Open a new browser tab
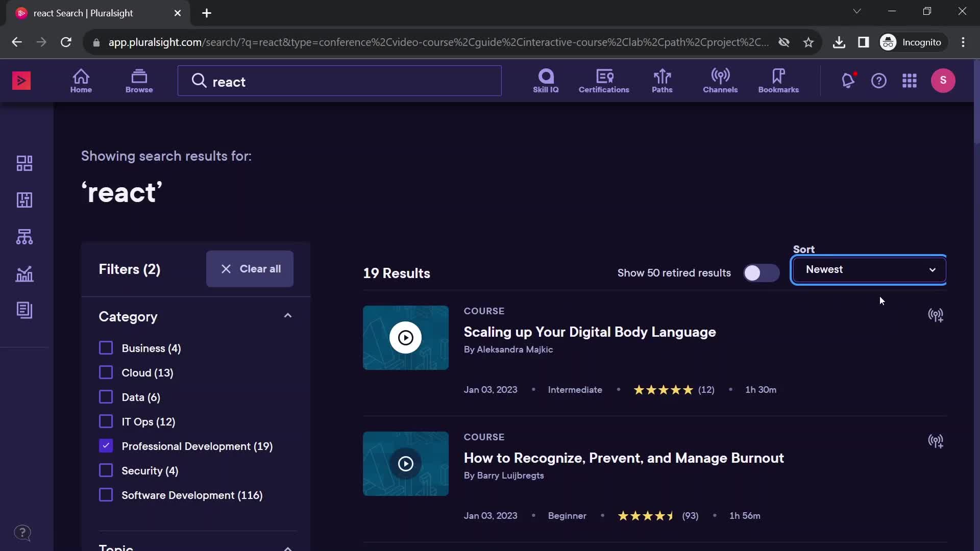Image resolution: width=980 pixels, height=551 pixels. coord(207,13)
